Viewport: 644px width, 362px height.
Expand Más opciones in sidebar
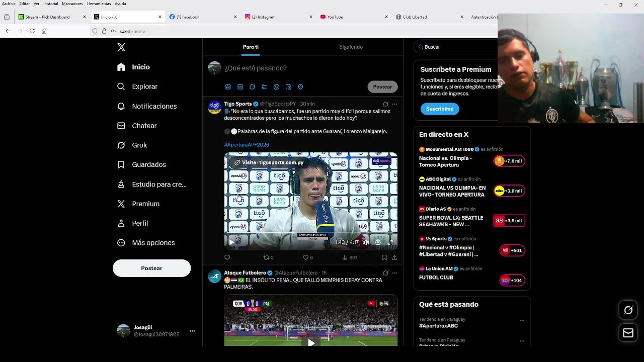[146, 243]
